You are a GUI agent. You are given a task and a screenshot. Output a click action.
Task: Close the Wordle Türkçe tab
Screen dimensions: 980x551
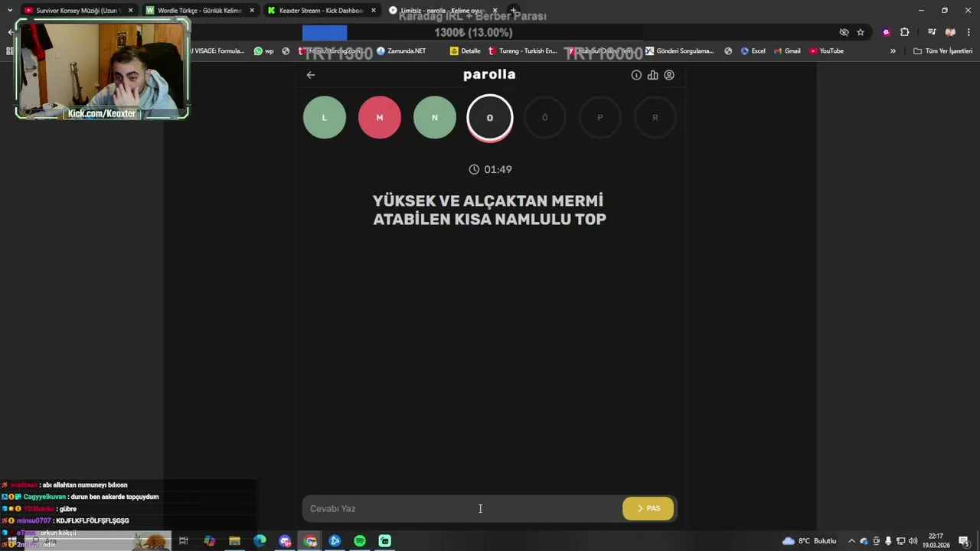click(x=252, y=11)
